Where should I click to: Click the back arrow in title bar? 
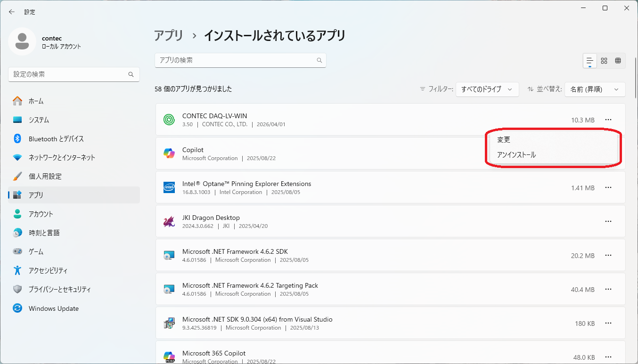pos(12,12)
